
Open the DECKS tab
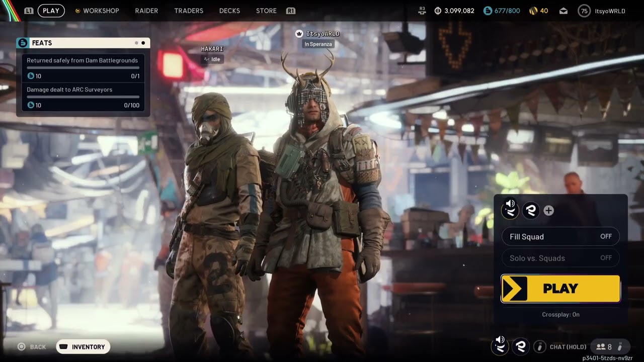pyautogui.click(x=229, y=11)
